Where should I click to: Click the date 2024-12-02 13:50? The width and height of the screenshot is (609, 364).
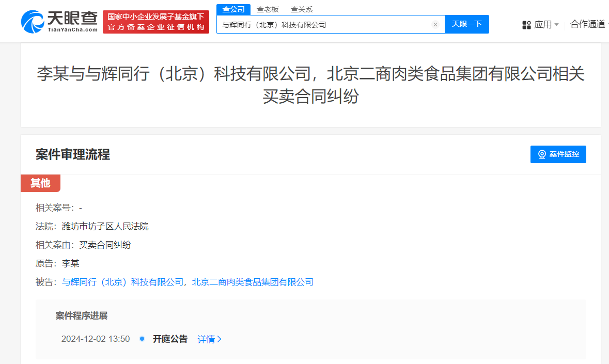click(x=96, y=339)
